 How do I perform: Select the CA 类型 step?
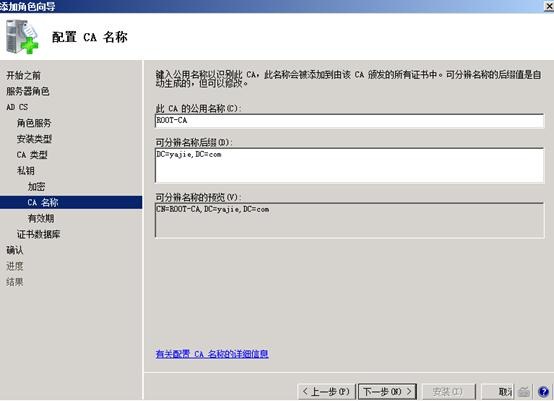[x=32, y=155]
